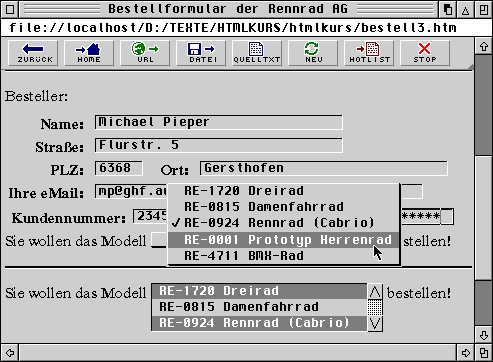
Task: Click the DATEI file button
Action: click(201, 53)
